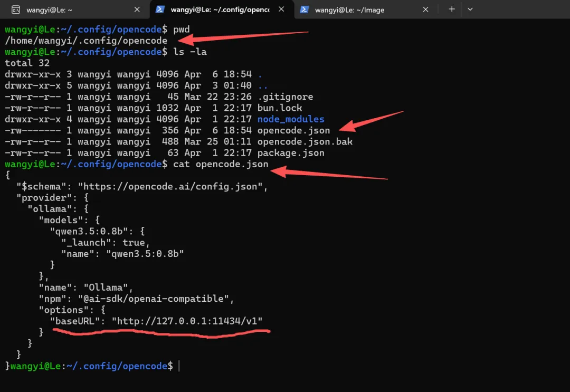570x392 pixels.
Task: Click the PowerShell icon on the opencode tab
Action: tap(160, 9)
